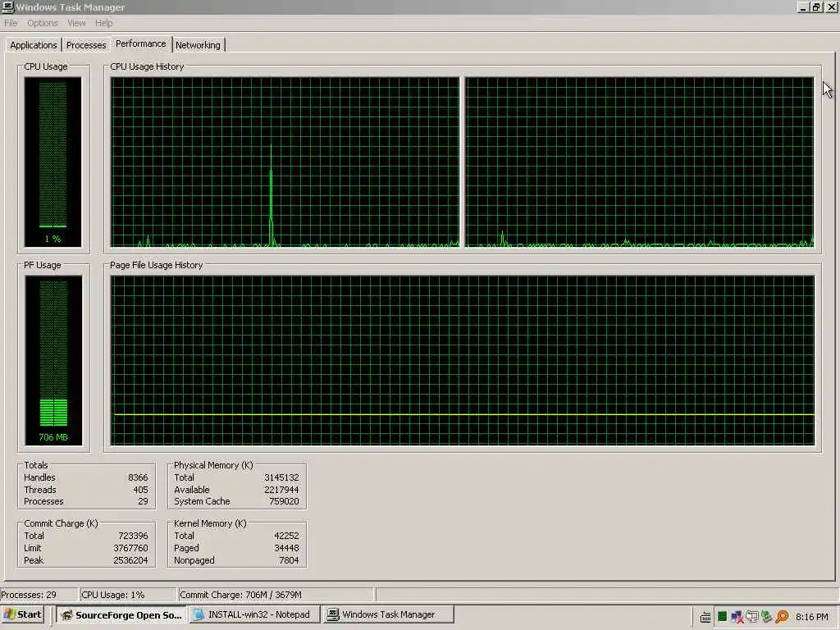
Task: Click the Handles value 8366
Action: pos(138,477)
